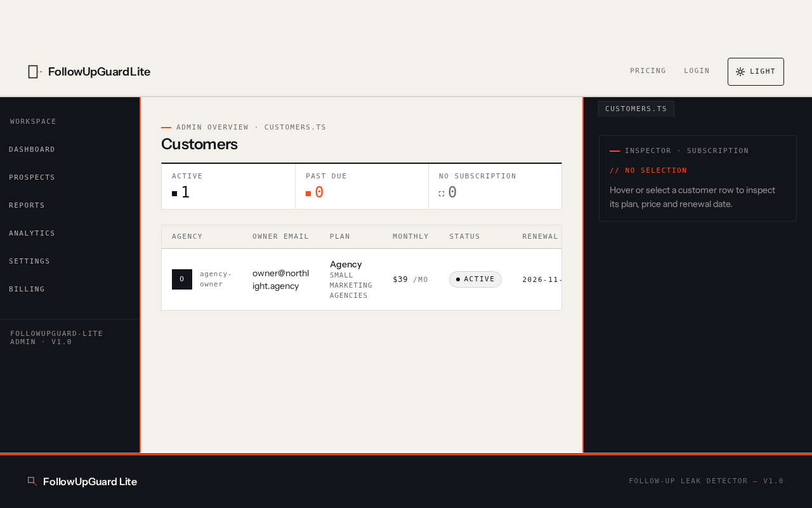Click the FollowUpGuard Lite header logo icon
812x508 pixels.
point(35,72)
